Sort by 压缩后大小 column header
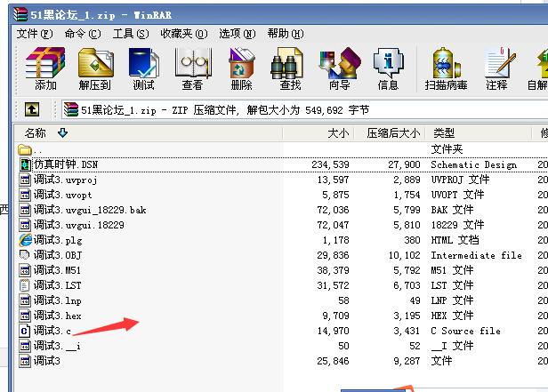Screen dimensions: 548x392 tap(390, 132)
